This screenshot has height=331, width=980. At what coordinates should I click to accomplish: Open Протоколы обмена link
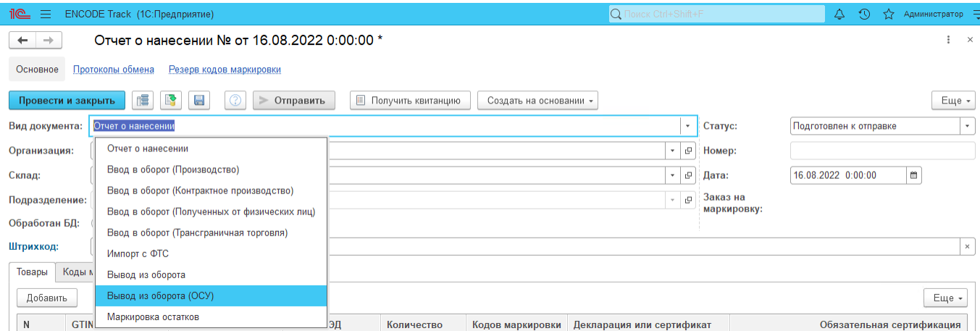point(114,70)
